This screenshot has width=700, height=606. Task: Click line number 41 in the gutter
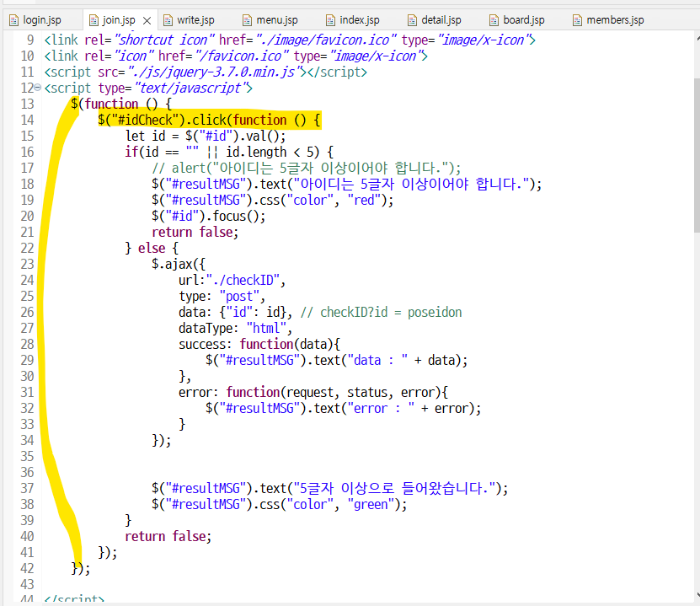coord(27,552)
